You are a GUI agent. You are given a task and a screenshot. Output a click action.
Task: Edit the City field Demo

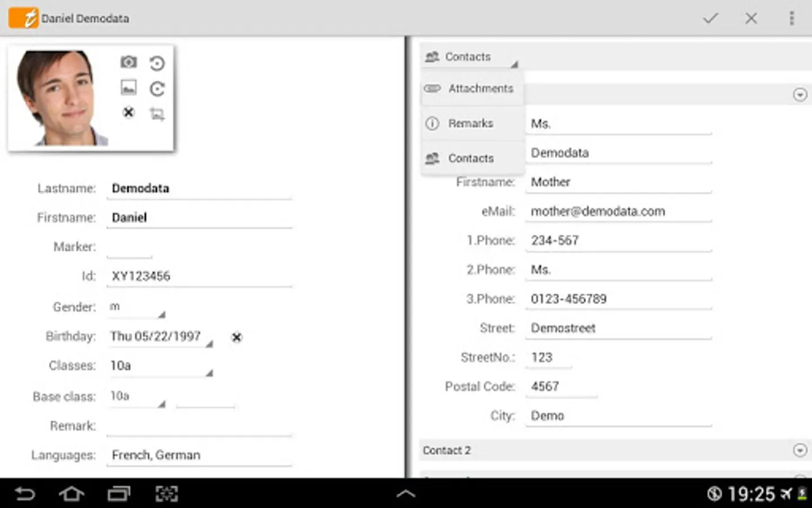[619, 416]
